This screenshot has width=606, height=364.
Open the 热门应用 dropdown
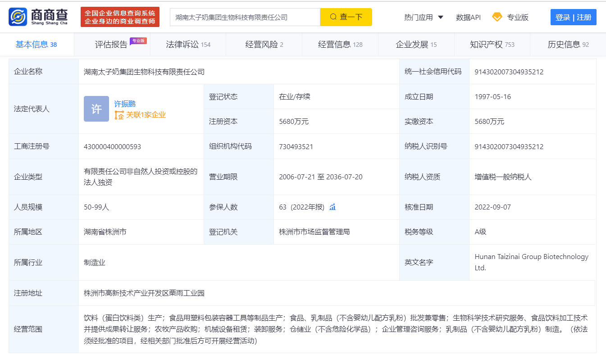[424, 17]
